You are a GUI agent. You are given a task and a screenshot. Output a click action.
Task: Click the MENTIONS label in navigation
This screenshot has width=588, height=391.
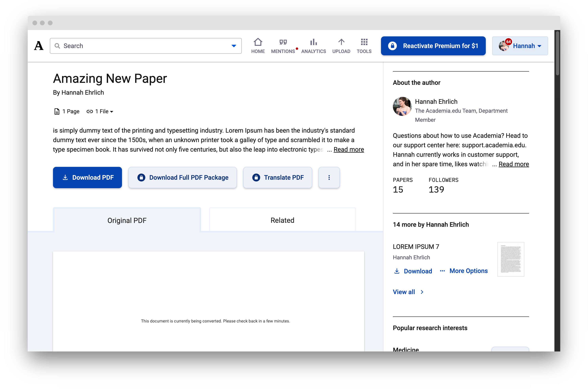pyautogui.click(x=283, y=51)
